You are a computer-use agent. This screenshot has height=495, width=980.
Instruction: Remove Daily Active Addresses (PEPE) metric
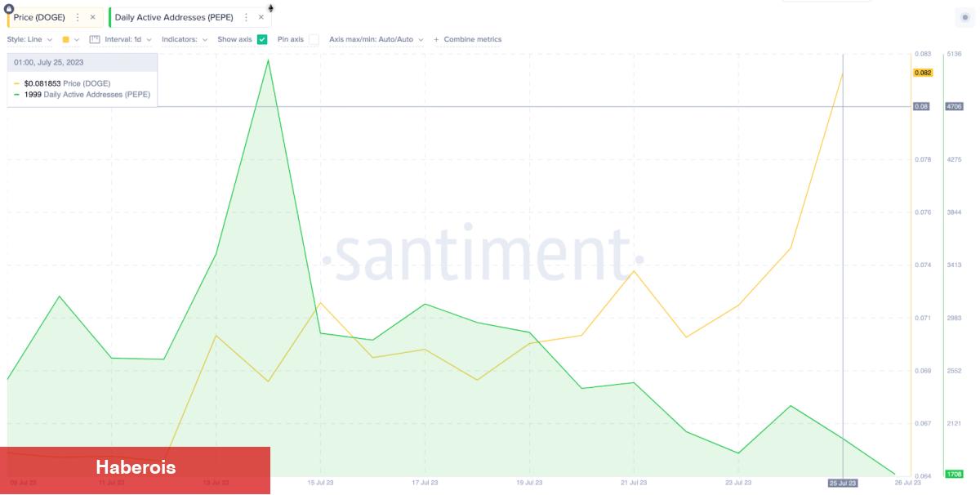click(x=261, y=17)
